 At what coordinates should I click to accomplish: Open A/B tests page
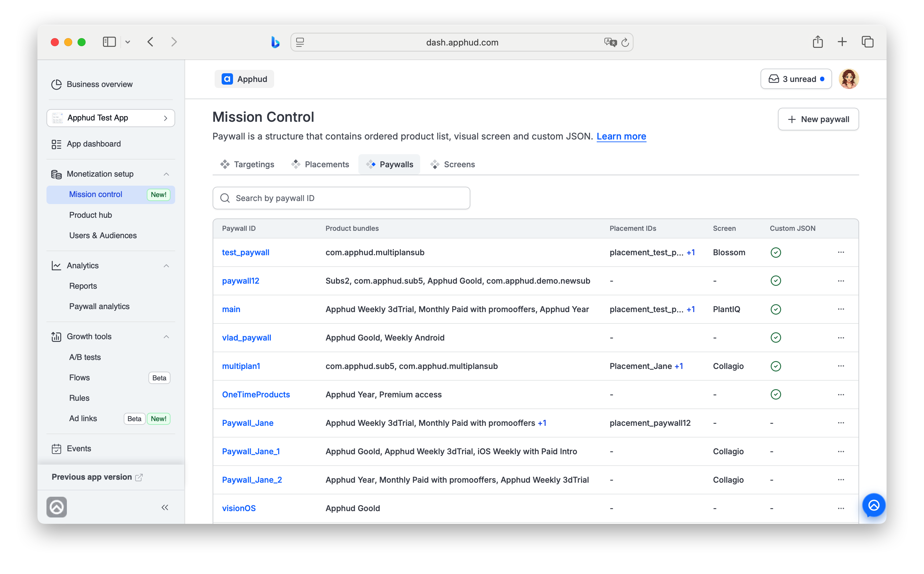tap(85, 358)
